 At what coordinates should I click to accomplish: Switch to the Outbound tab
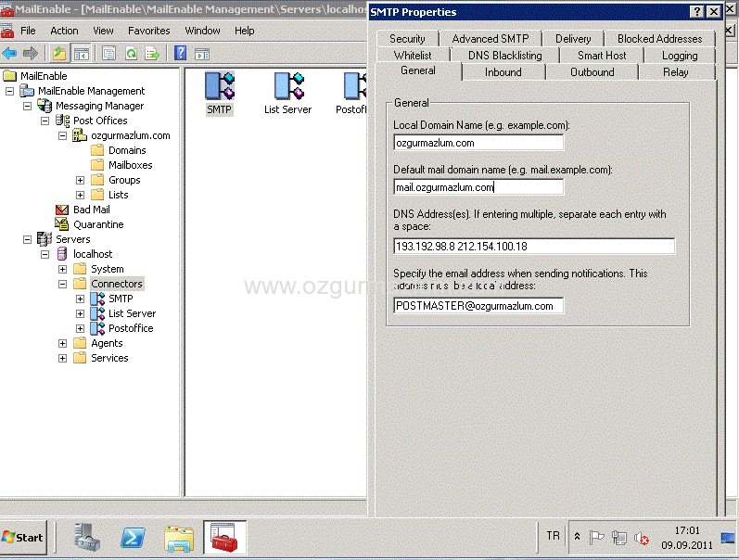(592, 72)
